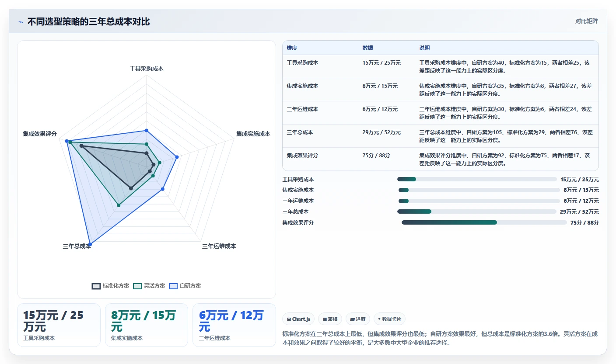Click the 集成效果评分 radar axis label
The width and height of the screenshot is (616, 364).
(x=40, y=134)
